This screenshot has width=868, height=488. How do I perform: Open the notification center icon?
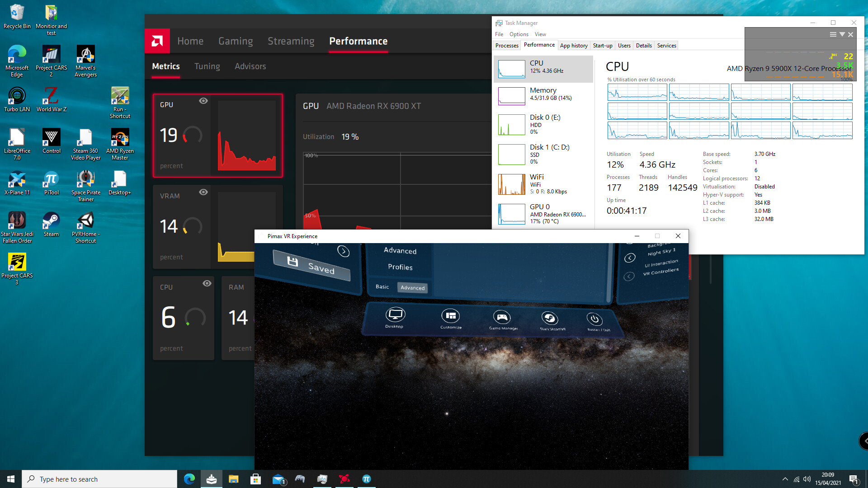854,479
